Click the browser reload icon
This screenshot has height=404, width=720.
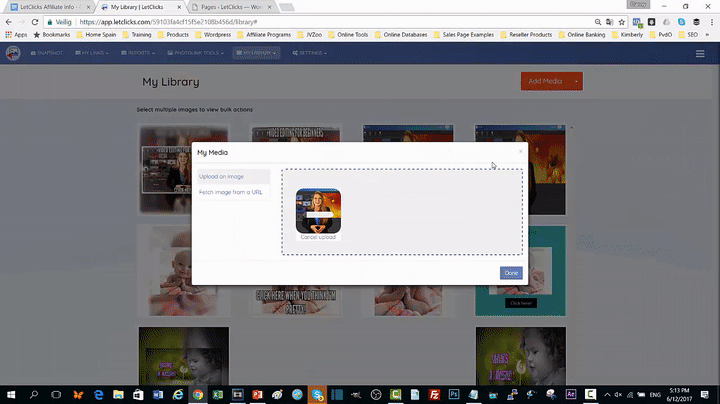click(x=36, y=21)
